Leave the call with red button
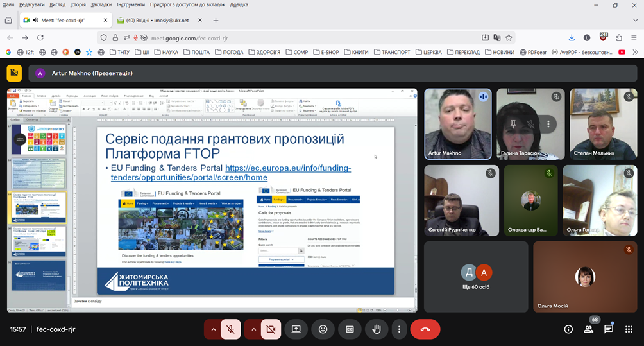Screen dimensions: 644x346 [x=425, y=329]
